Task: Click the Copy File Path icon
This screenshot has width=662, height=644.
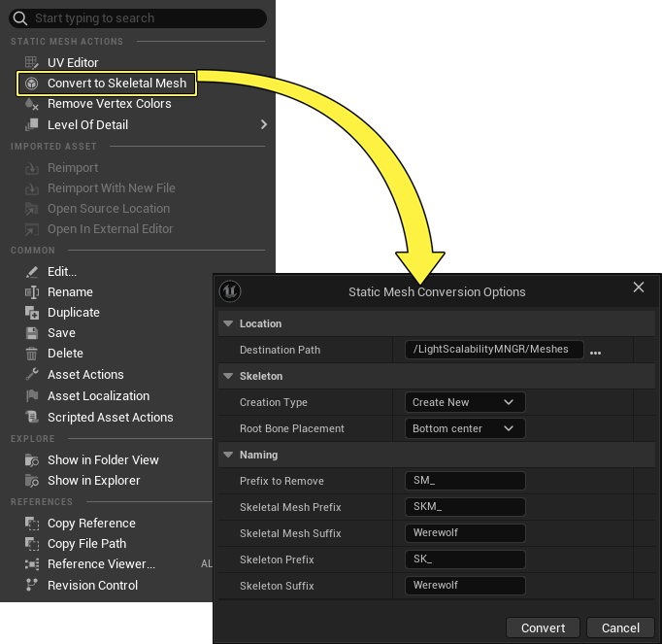Action: tap(32, 543)
